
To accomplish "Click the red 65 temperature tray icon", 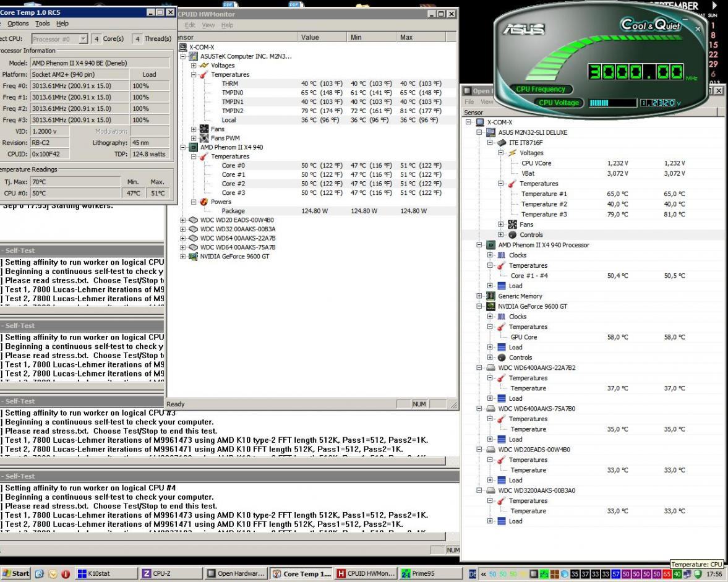I will [667, 574].
